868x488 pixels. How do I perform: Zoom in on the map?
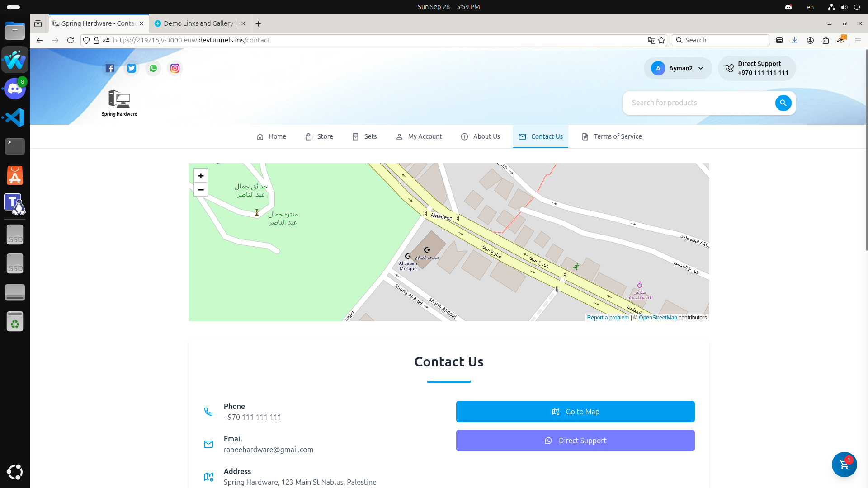click(x=201, y=176)
